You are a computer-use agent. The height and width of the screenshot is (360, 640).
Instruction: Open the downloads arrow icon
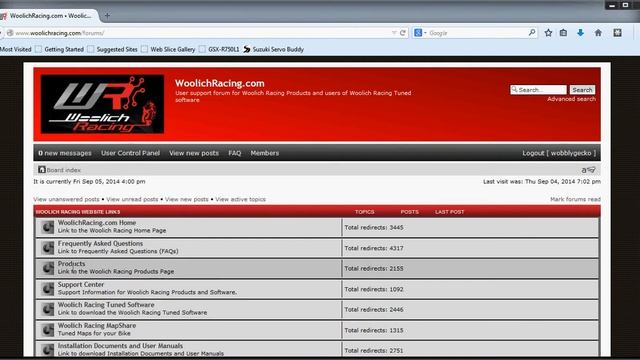580,33
